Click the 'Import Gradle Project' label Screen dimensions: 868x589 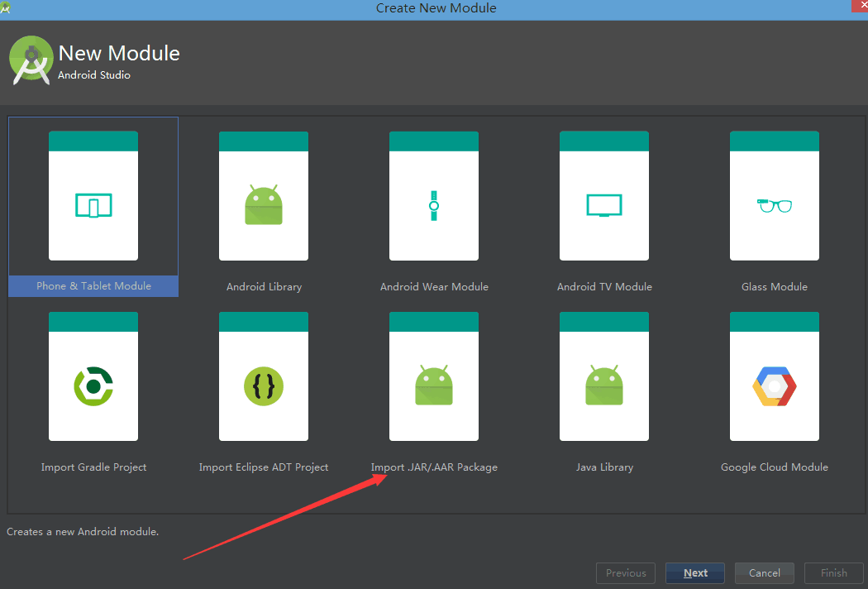tap(93, 467)
